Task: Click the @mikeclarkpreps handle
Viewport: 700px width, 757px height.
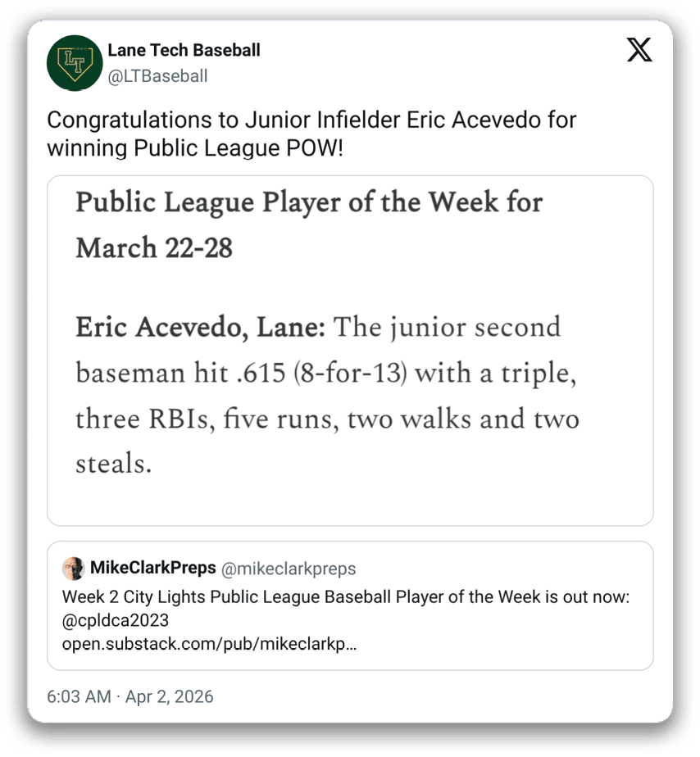Action: pos(289,569)
